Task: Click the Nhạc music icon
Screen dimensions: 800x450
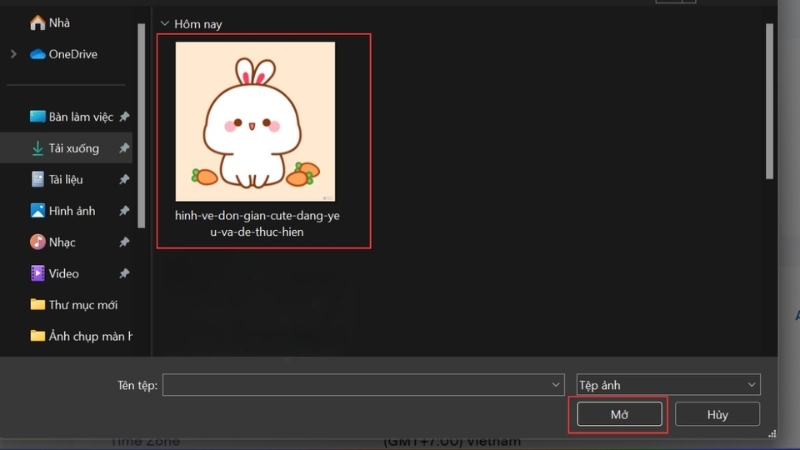Action: point(38,242)
